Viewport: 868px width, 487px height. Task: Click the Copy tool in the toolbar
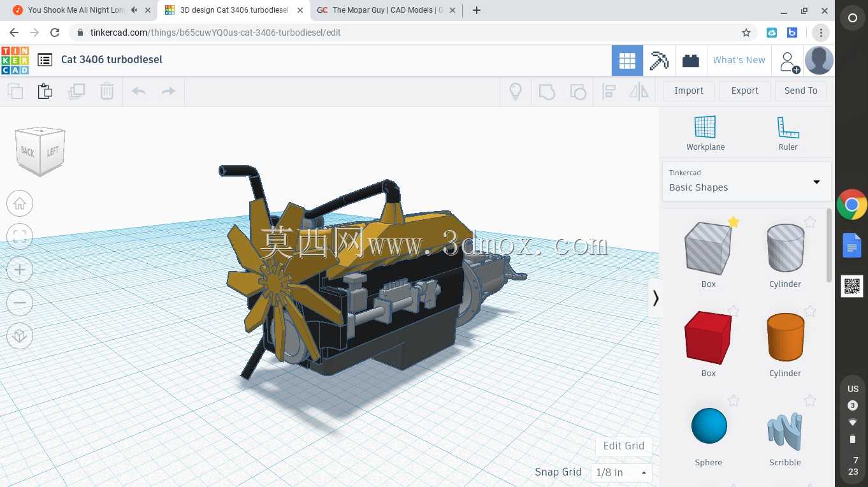click(15, 91)
